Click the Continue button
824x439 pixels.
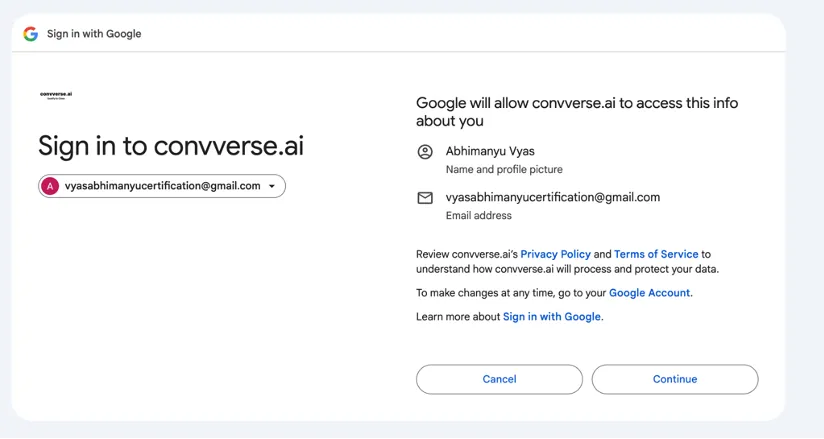pos(675,379)
